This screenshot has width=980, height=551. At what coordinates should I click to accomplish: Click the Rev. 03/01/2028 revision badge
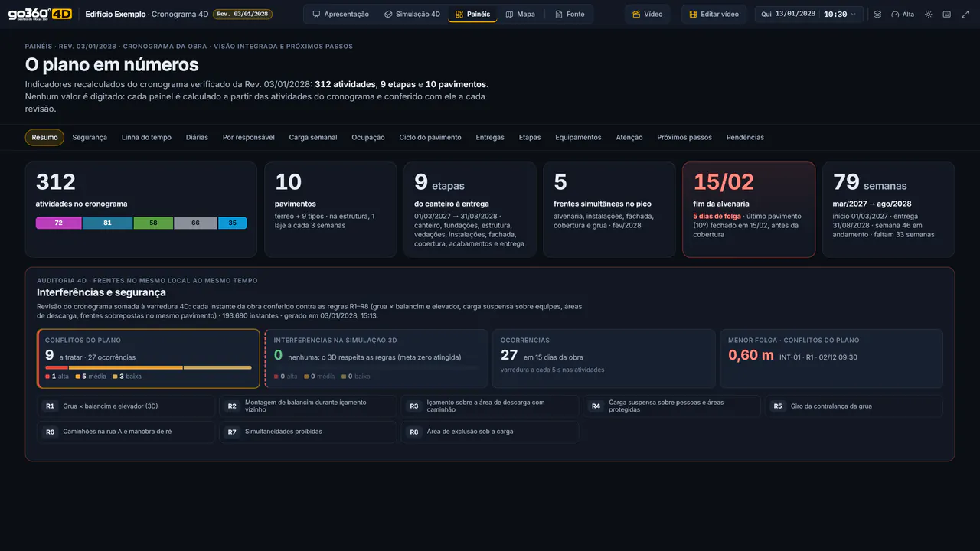[x=241, y=15]
